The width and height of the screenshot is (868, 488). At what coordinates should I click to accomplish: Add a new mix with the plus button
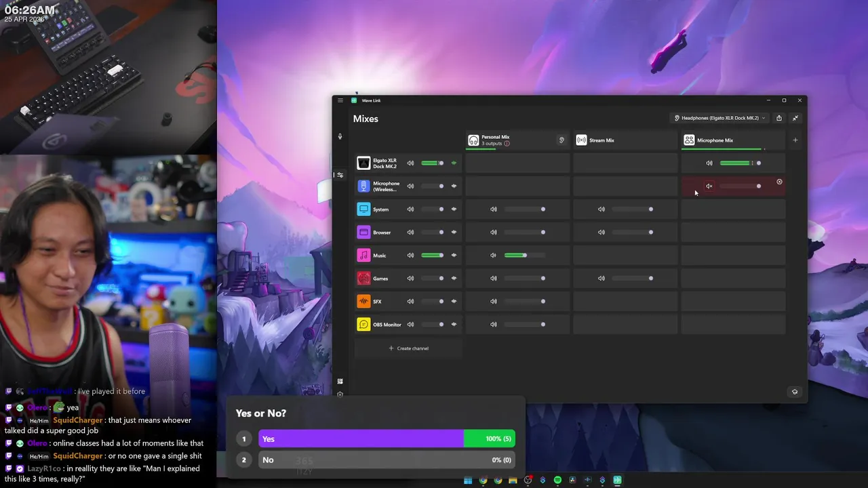(x=795, y=140)
